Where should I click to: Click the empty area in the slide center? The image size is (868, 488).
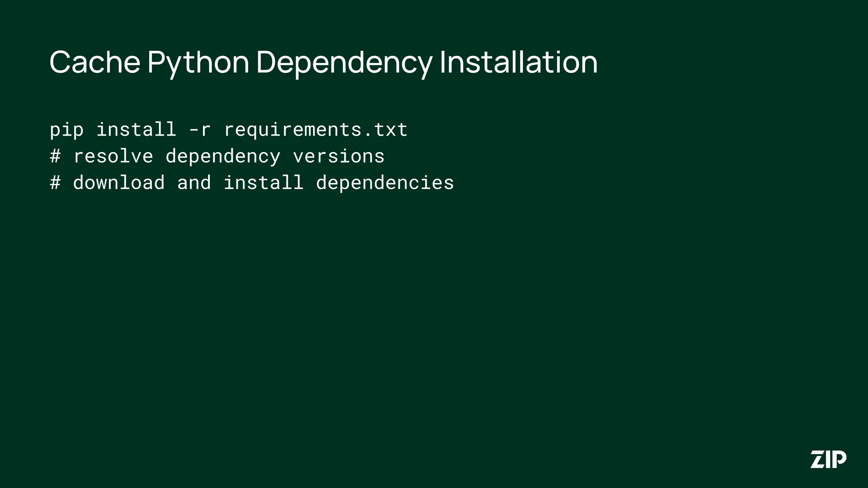tap(434, 297)
